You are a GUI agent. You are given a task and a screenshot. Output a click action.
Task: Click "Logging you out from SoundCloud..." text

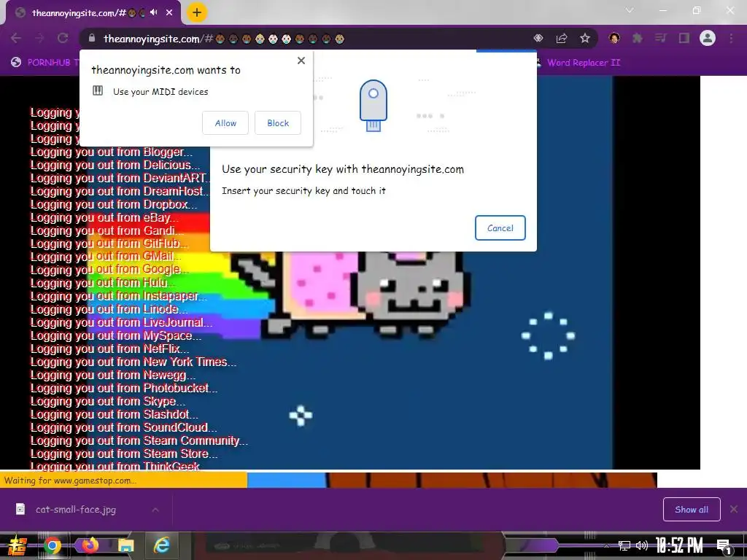coord(124,427)
